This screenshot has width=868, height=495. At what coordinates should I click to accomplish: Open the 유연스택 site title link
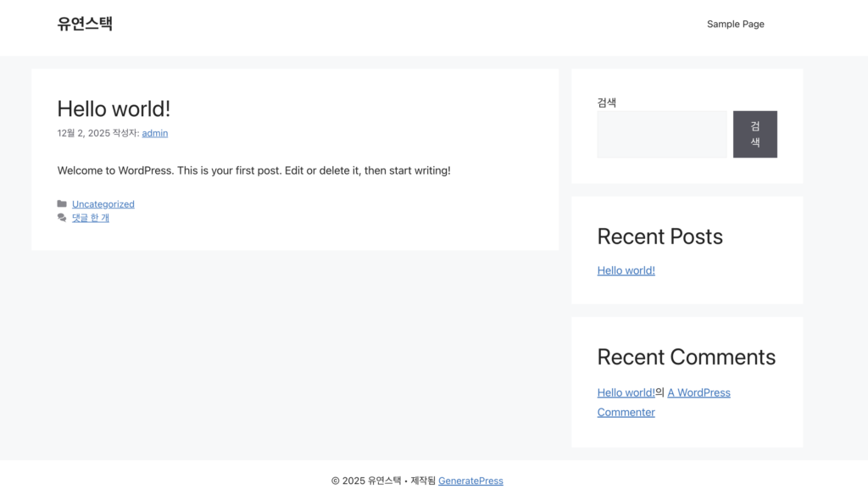click(85, 24)
